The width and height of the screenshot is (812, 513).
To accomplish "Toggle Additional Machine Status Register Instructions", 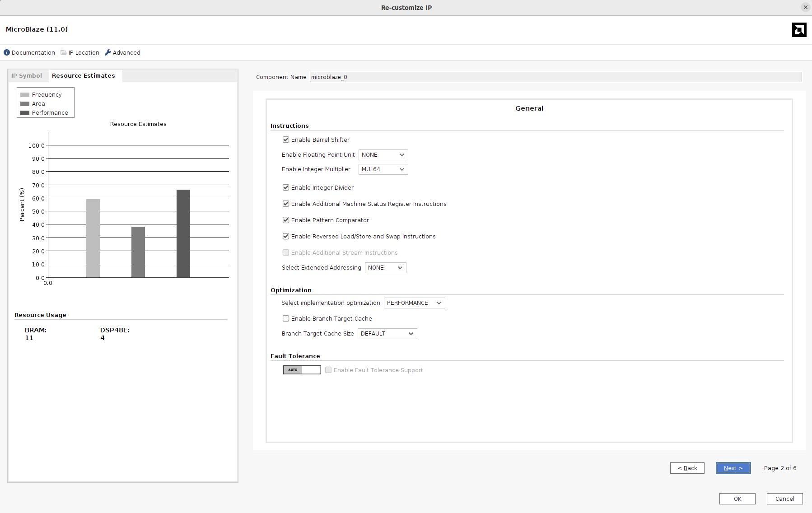I will point(286,204).
